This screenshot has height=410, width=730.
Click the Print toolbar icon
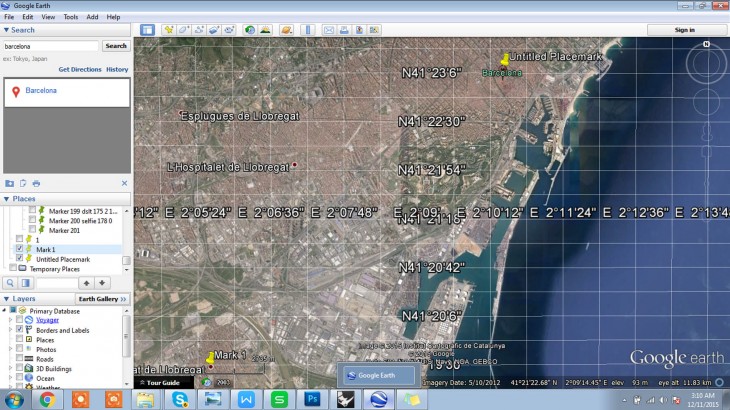(344, 30)
